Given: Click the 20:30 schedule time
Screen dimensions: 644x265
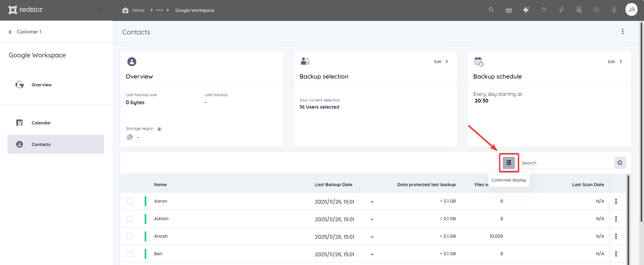Looking at the screenshot, I should 481,101.
